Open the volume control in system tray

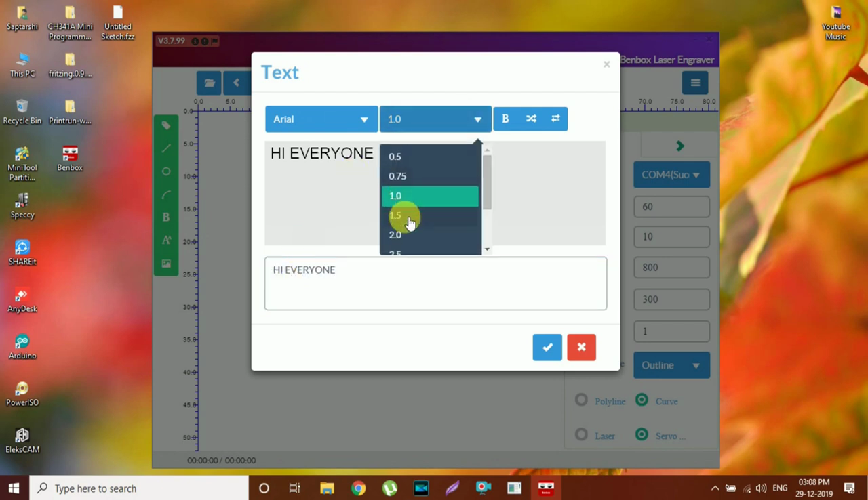(x=761, y=488)
